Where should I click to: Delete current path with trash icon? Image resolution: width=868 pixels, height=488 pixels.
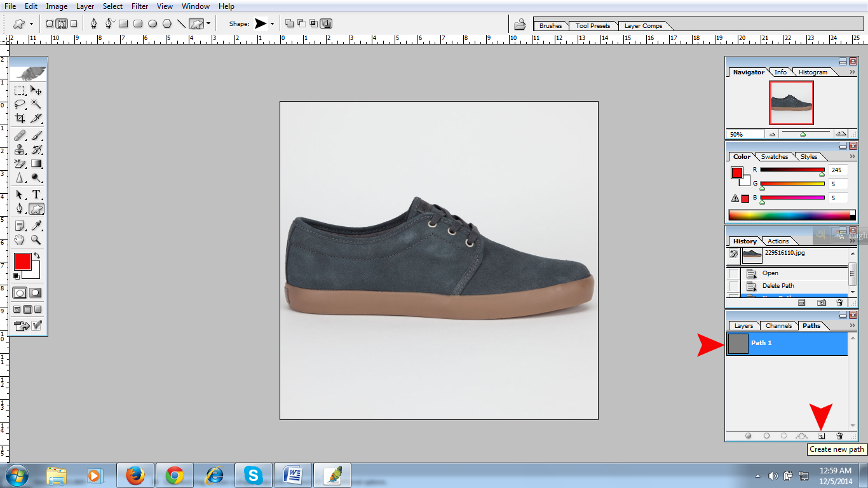coord(839,436)
